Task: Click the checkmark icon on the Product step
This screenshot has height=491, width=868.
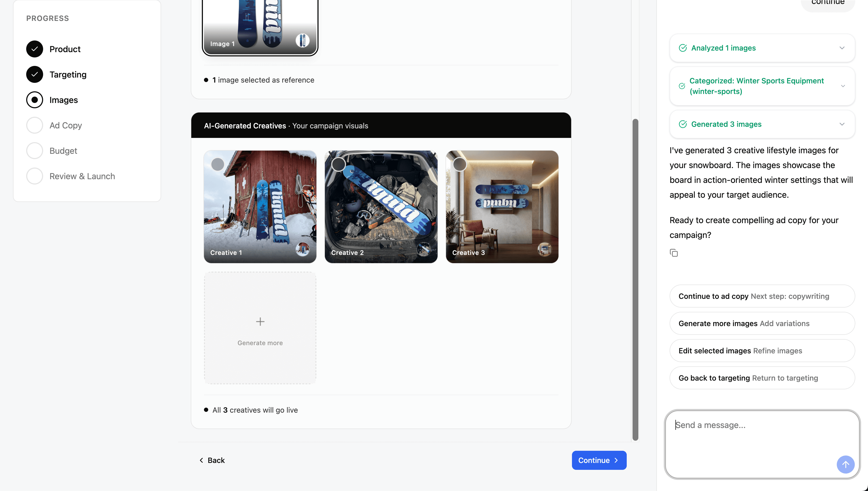Action: [34, 49]
